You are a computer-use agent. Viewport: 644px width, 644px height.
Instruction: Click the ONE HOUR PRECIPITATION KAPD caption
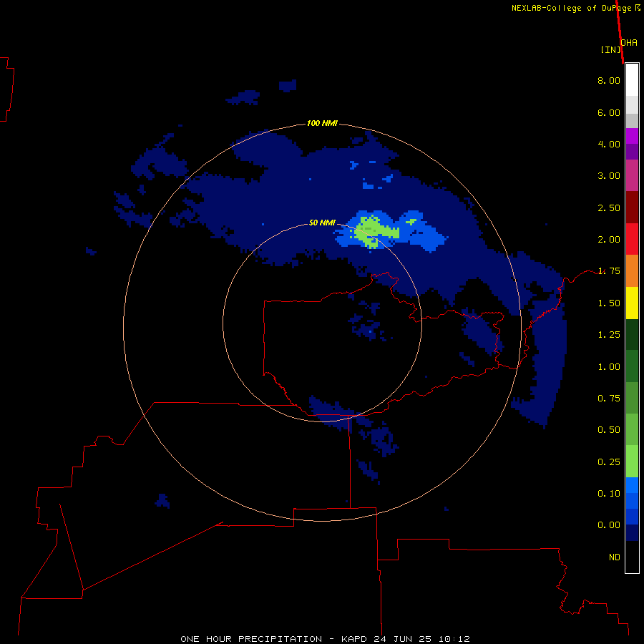(x=325, y=639)
